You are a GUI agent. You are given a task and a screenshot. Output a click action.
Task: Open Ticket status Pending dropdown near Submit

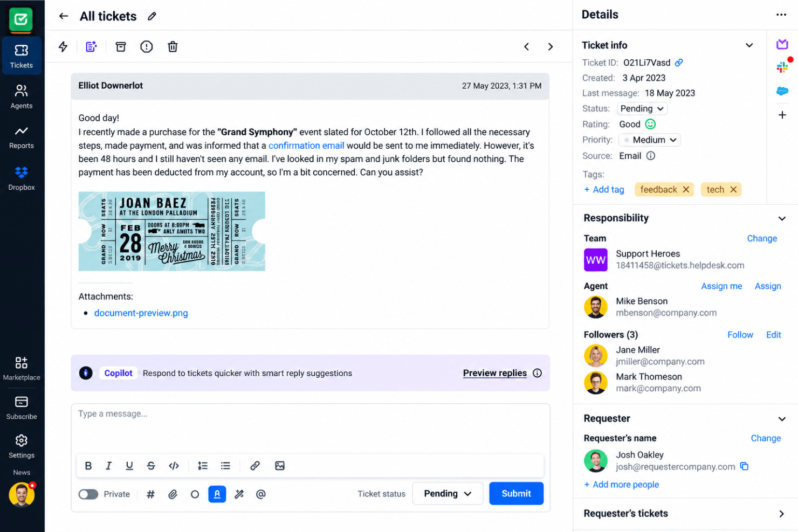(448, 494)
